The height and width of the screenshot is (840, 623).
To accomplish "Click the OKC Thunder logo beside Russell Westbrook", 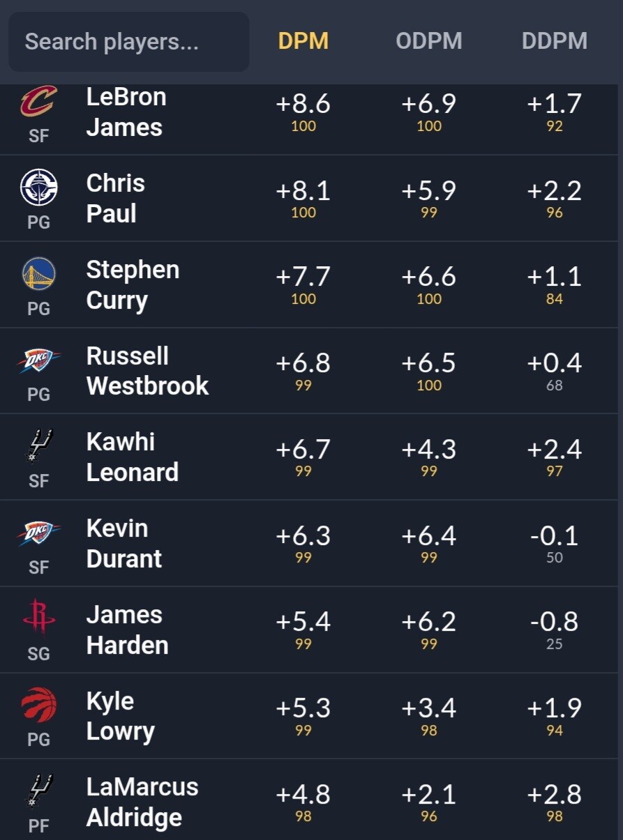I will coord(38,360).
